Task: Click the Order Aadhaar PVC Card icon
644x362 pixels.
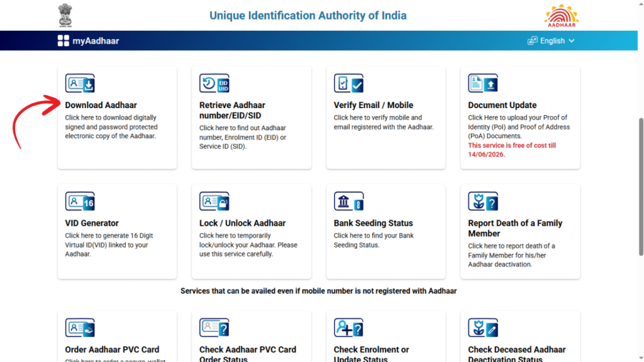Action: [80, 327]
